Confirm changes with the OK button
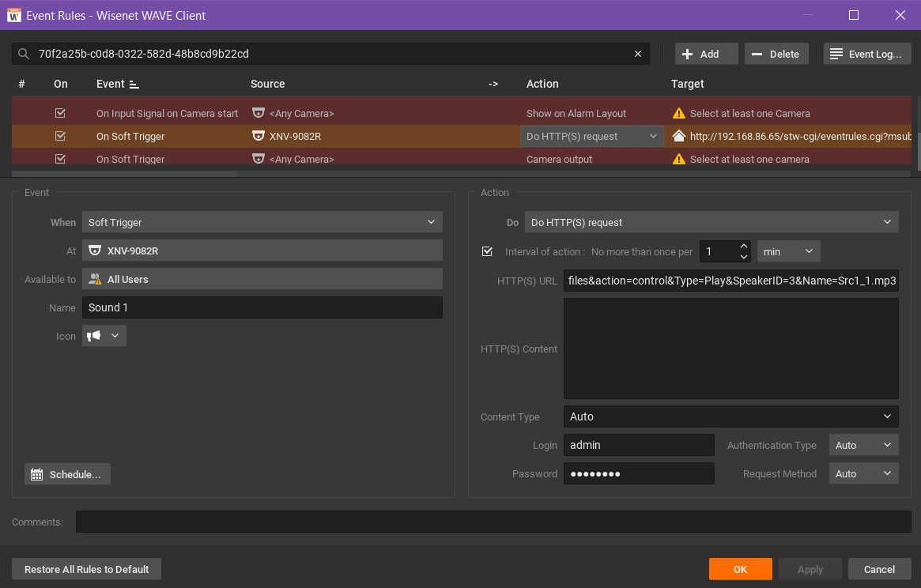The width and height of the screenshot is (921, 588). click(740, 569)
